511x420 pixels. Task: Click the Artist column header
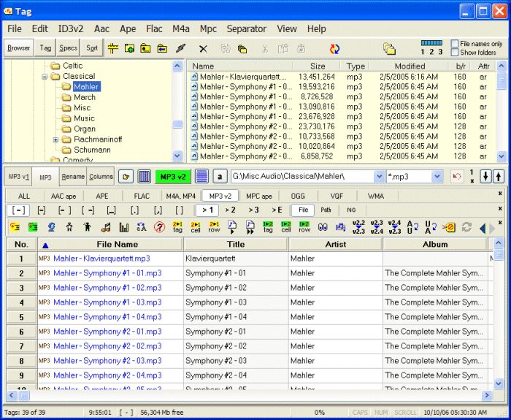pyautogui.click(x=336, y=244)
